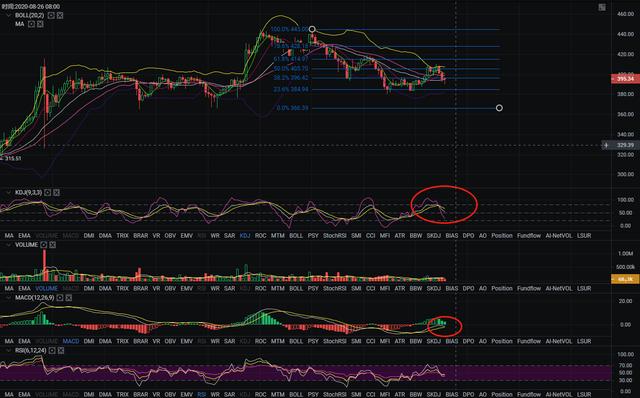Choose EMA in the row beneath the RSI chart
The image size is (640, 398).
[x=24, y=394]
